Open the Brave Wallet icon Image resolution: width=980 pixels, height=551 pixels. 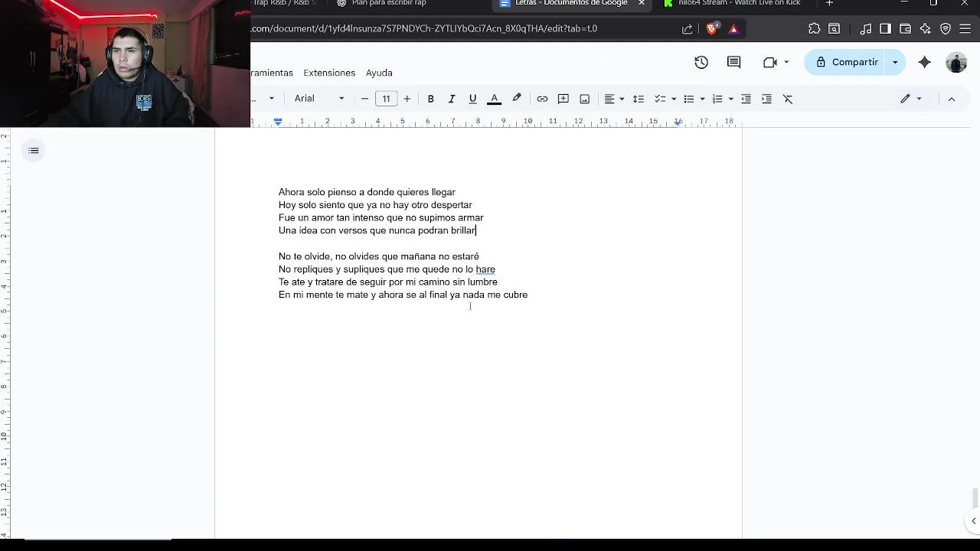pyautogui.click(x=905, y=28)
